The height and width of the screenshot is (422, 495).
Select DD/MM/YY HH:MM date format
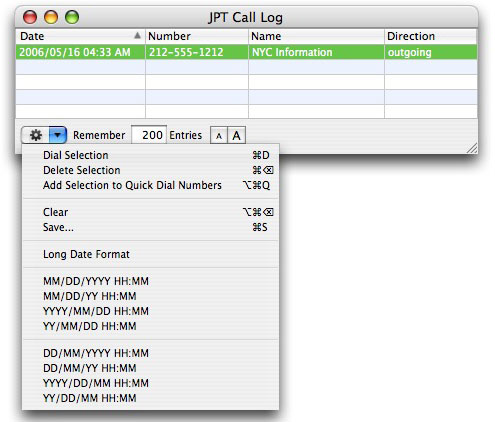coord(150,368)
